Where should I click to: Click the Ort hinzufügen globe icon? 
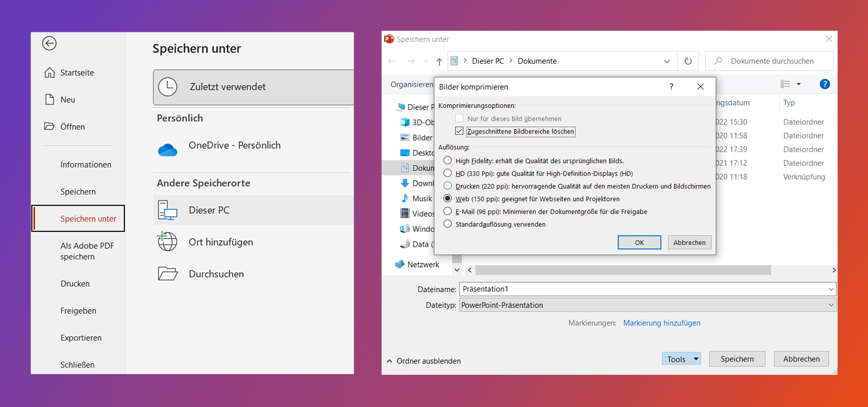click(167, 242)
